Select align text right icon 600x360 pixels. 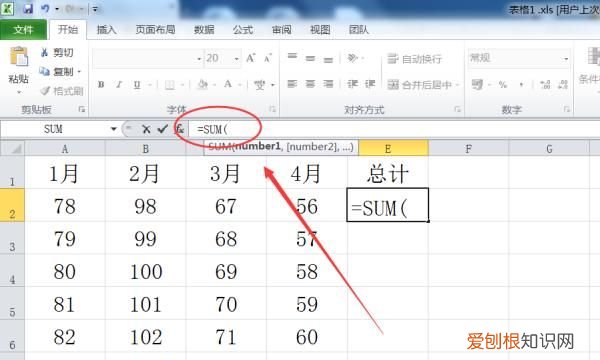pos(328,84)
